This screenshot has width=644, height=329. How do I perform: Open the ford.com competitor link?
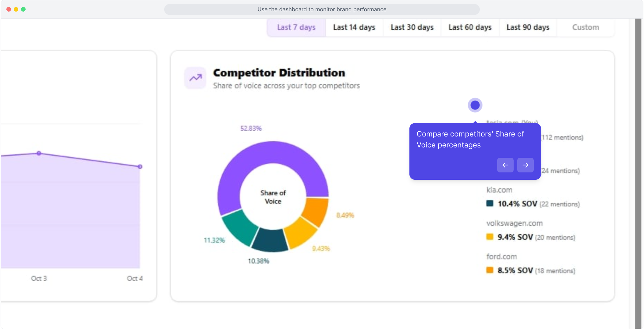[x=501, y=256]
